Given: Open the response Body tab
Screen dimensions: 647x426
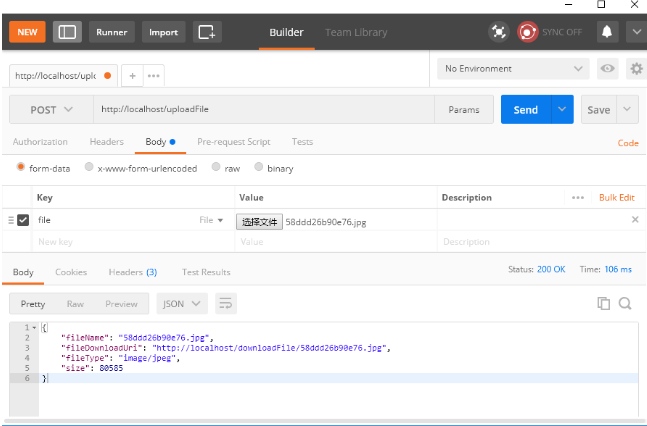Looking at the screenshot, I should 23,272.
